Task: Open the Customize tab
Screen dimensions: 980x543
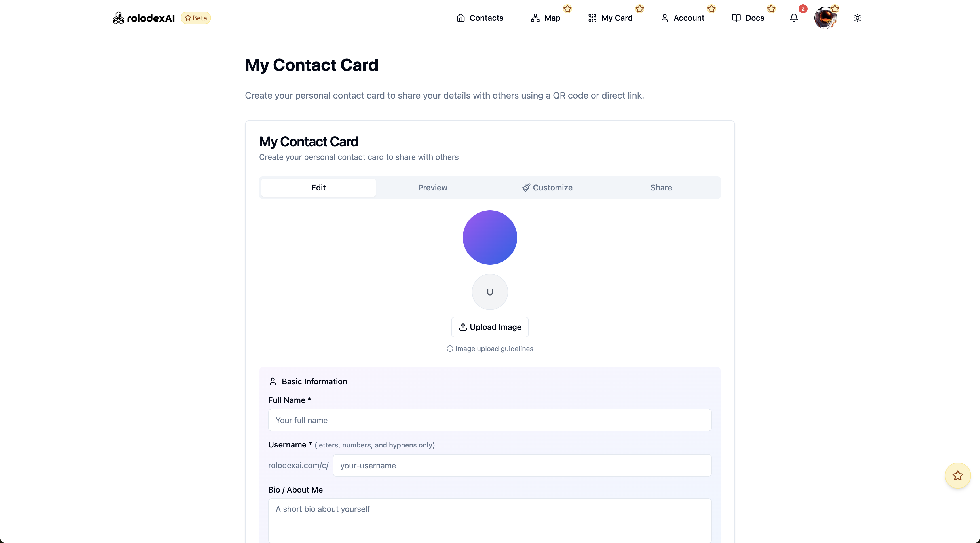Action: point(547,187)
